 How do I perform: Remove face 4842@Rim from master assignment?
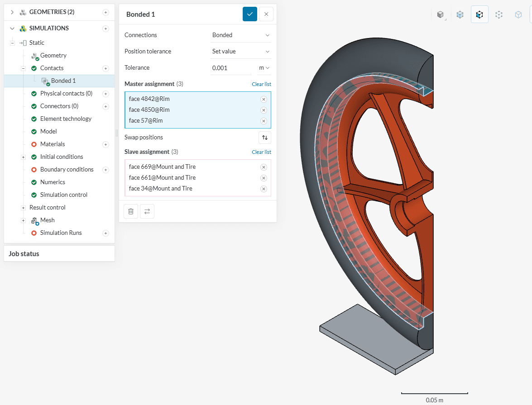click(x=264, y=99)
